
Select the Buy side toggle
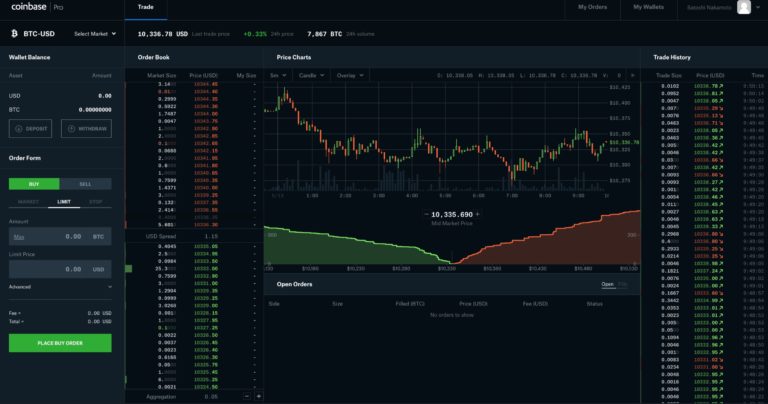[34, 184]
